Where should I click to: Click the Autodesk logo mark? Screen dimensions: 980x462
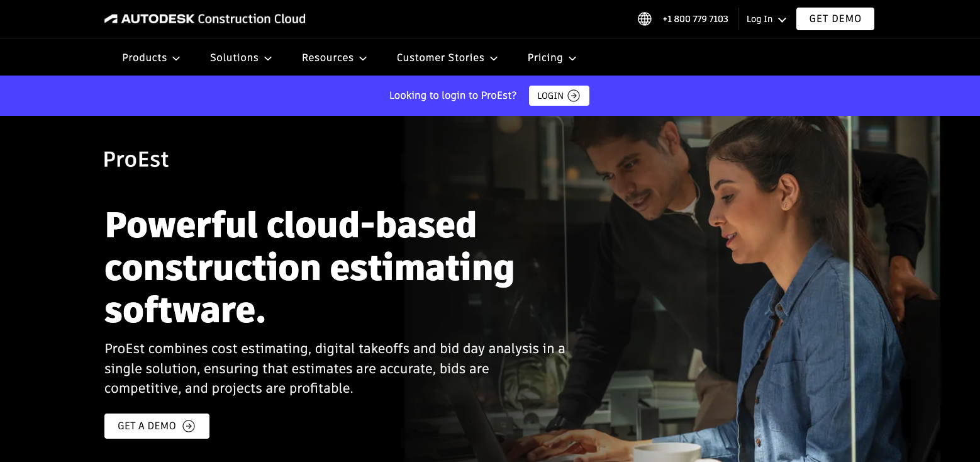pos(111,19)
